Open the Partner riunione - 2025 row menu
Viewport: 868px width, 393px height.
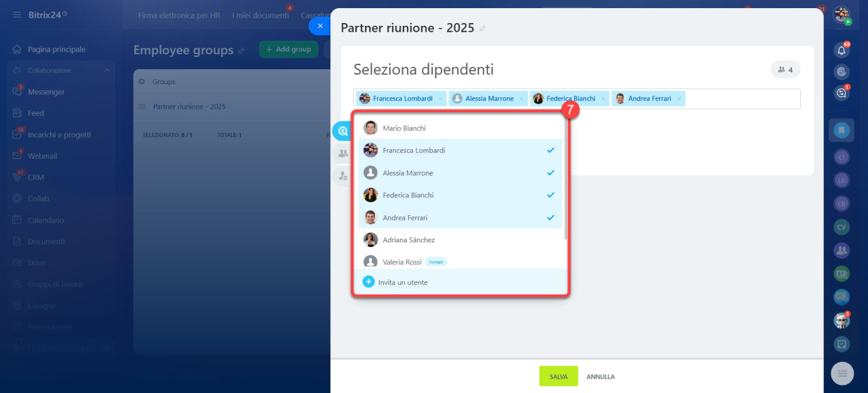pos(142,107)
